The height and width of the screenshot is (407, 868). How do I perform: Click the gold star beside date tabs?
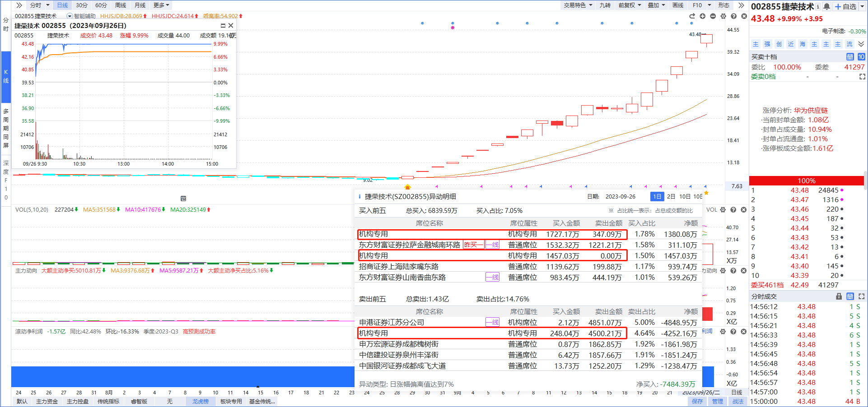pyautogui.click(x=706, y=193)
